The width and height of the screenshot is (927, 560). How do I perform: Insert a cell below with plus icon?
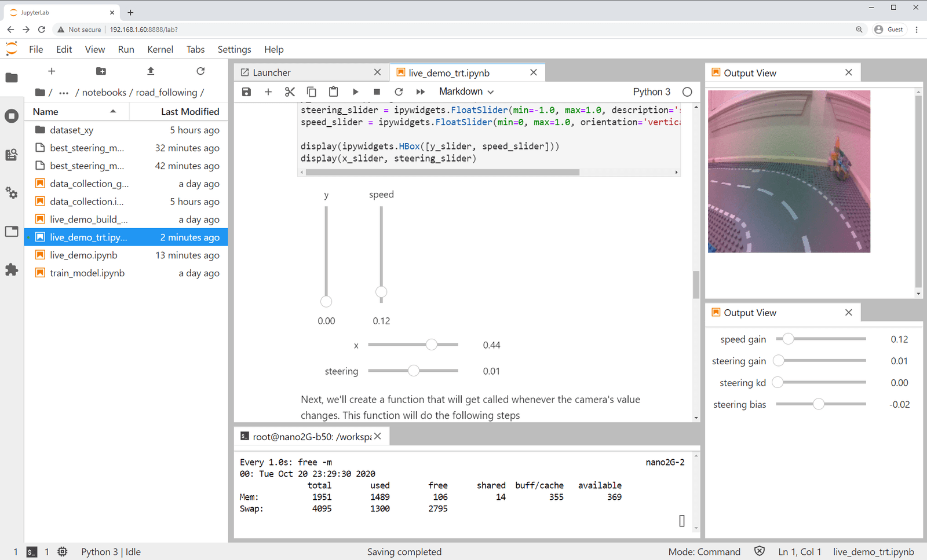tap(268, 91)
